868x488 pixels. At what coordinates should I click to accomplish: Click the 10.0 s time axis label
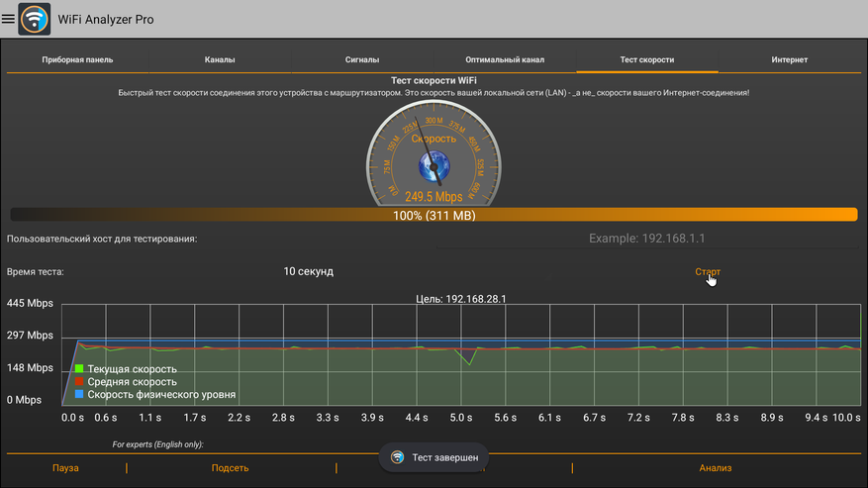point(846,418)
